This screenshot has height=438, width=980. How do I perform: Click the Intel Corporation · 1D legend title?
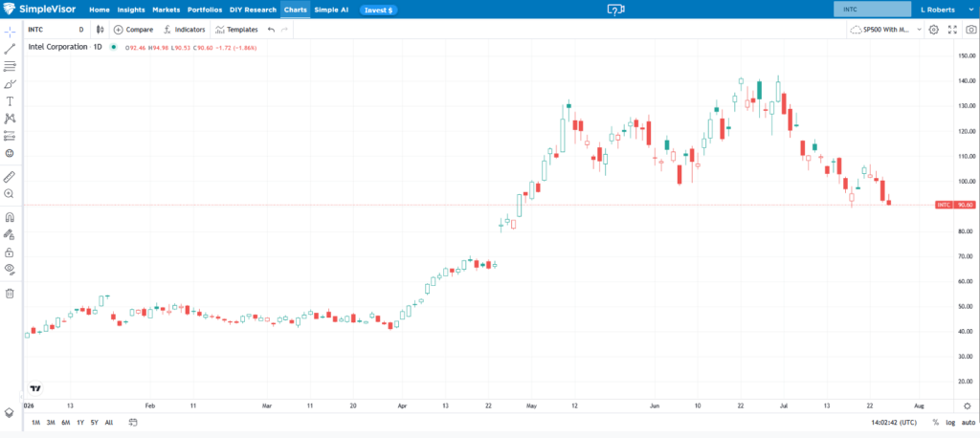pos(65,47)
